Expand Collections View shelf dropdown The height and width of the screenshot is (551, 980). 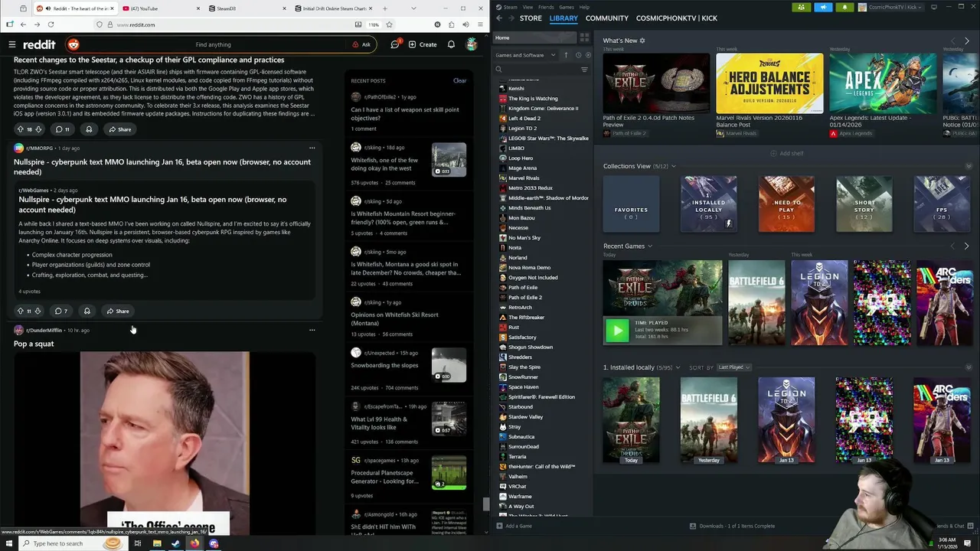point(674,166)
